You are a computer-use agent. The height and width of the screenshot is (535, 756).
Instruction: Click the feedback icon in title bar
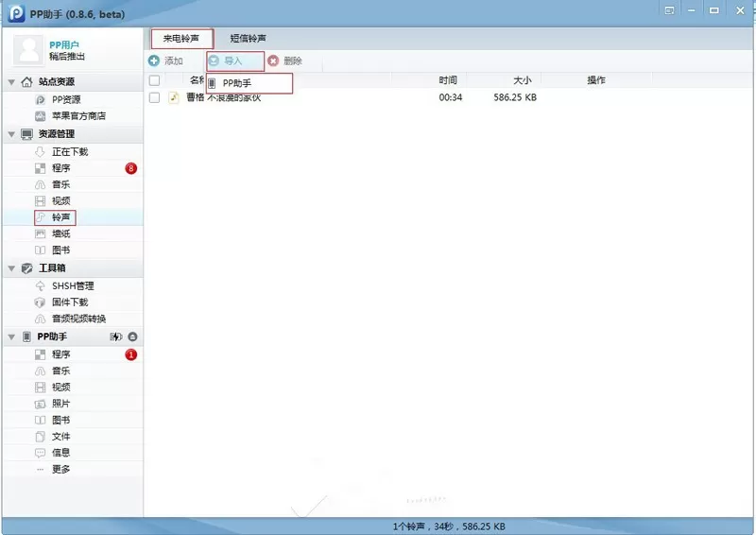tap(670, 10)
